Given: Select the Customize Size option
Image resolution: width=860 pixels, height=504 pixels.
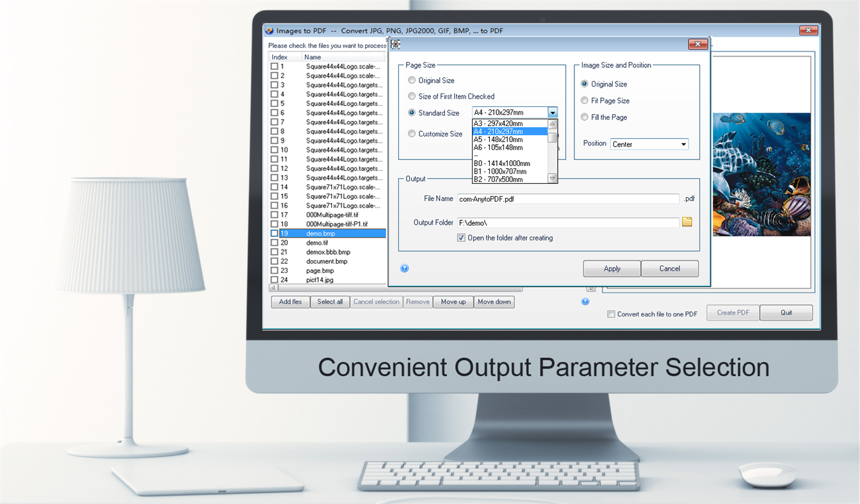Looking at the screenshot, I should [x=411, y=133].
